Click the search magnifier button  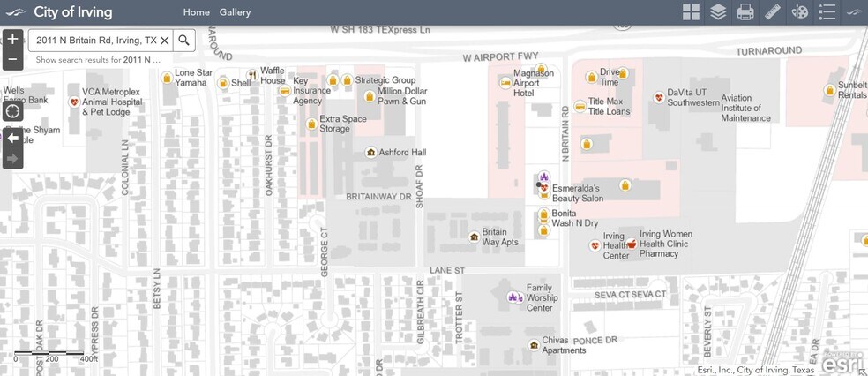coord(183,41)
